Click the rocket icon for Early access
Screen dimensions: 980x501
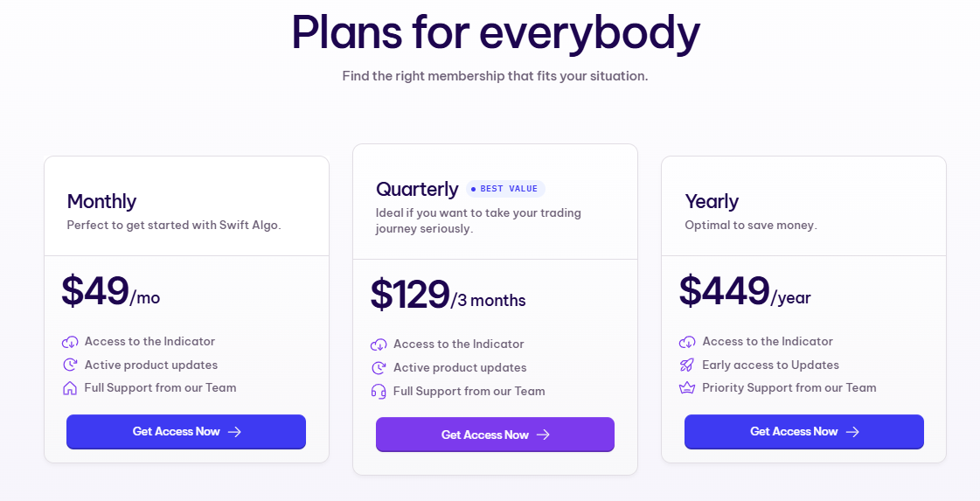point(687,365)
